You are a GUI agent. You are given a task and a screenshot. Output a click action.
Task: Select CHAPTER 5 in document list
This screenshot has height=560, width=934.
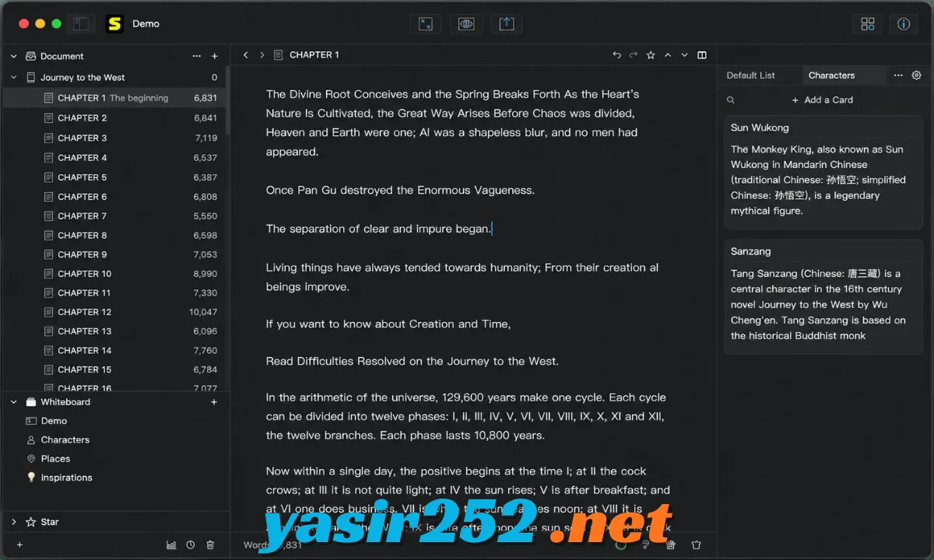pyautogui.click(x=114, y=177)
